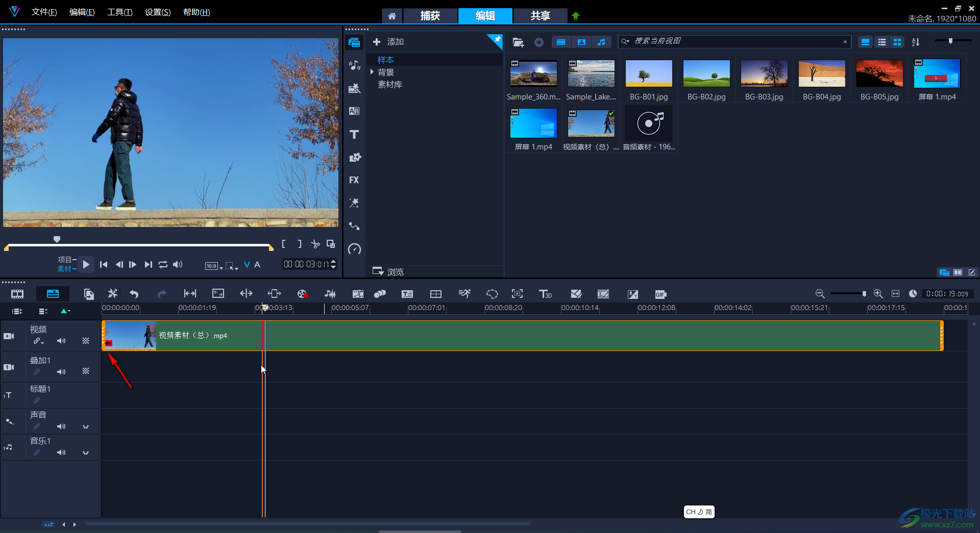This screenshot has width=980, height=533.
Task: Mute the 声音 track audio
Action: point(61,426)
